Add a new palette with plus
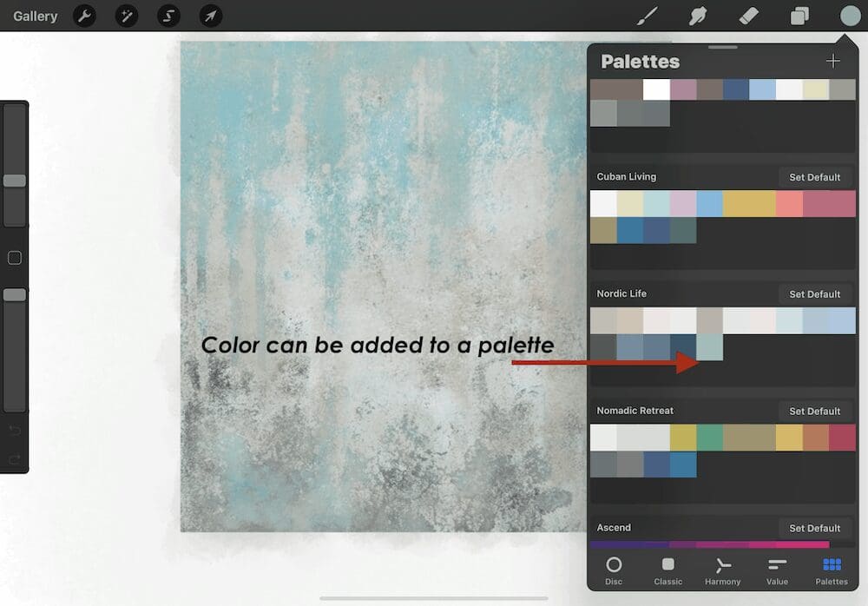This screenshot has height=606, width=868. [x=832, y=61]
